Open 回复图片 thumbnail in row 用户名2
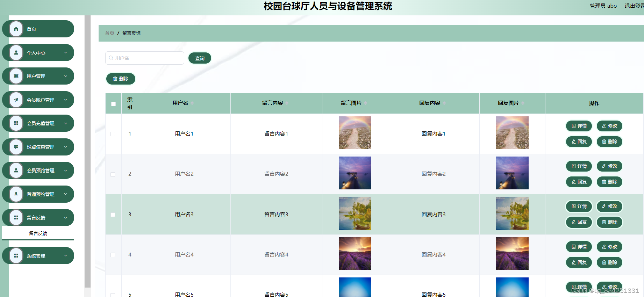The image size is (644, 297). (x=512, y=173)
